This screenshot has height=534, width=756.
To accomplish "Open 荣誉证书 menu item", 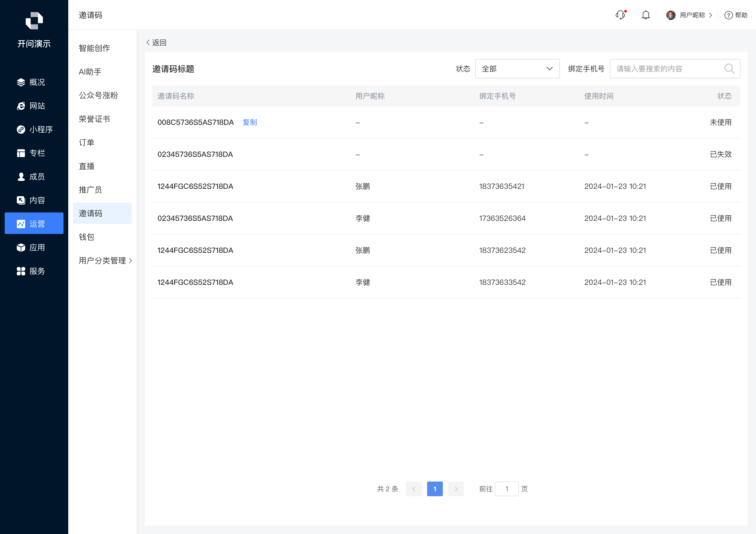I will (94, 119).
